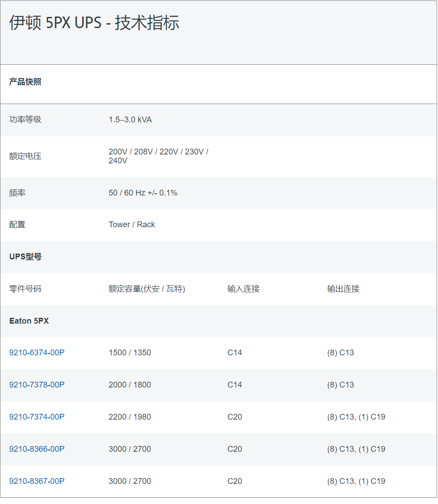
Task: Click the 配置 row label
Action: [x=17, y=225]
